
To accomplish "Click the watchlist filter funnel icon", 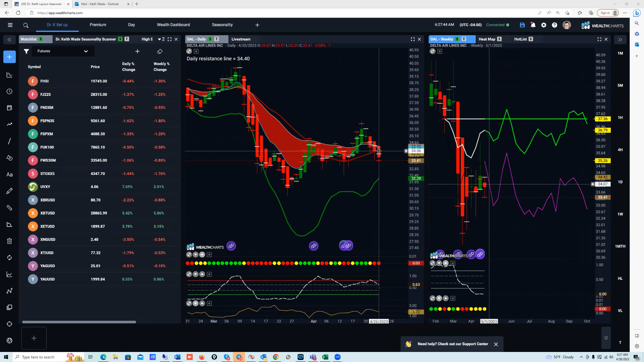I will pyautogui.click(x=26, y=51).
